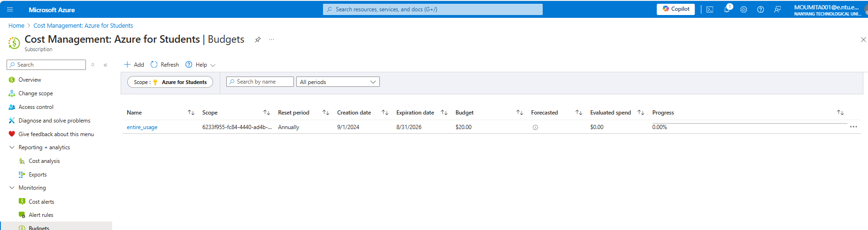Sort budgets by Creation date column

tap(385, 113)
